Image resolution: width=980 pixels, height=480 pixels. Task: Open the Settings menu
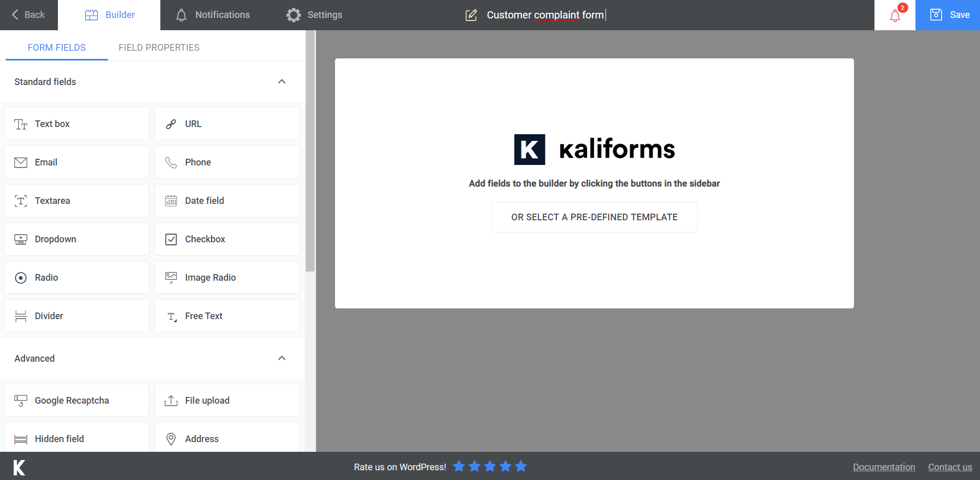tap(314, 15)
